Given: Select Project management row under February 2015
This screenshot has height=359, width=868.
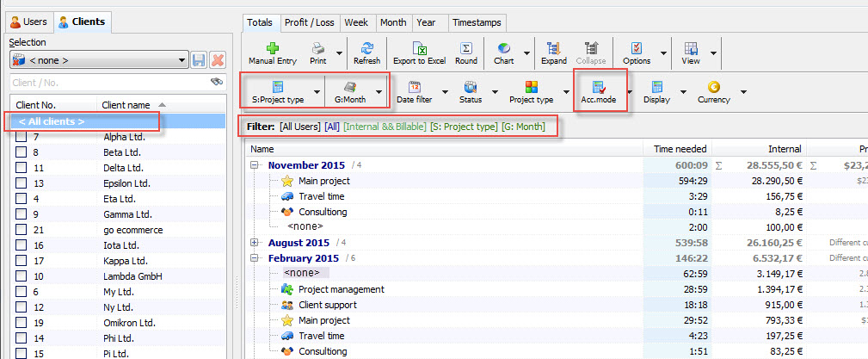Looking at the screenshot, I should 341,289.
